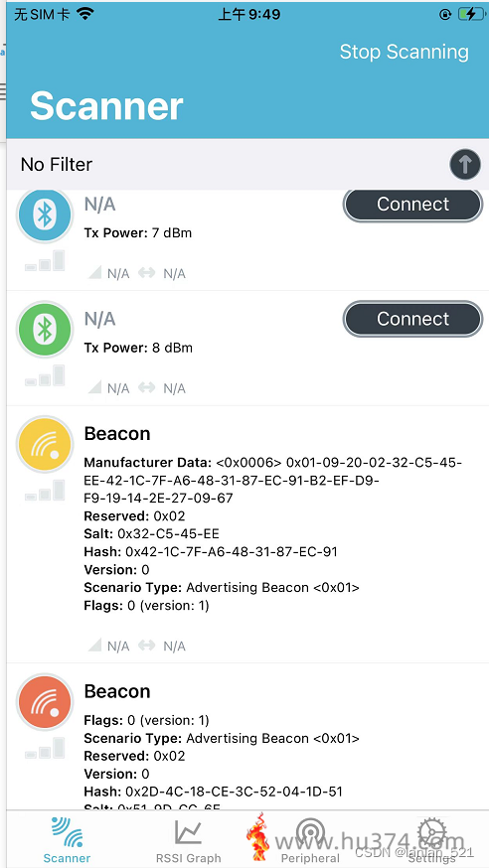Go to the Settings tab
Screen dimensions: 489x868
(x=432, y=840)
